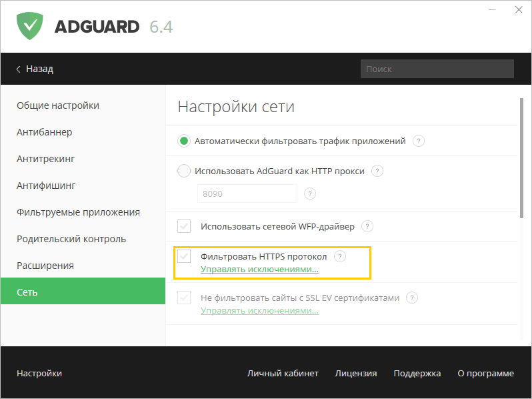Focus the Поиск search field
Image resolution: width=532 pixels, height=399 pixels.
(437, 69)
